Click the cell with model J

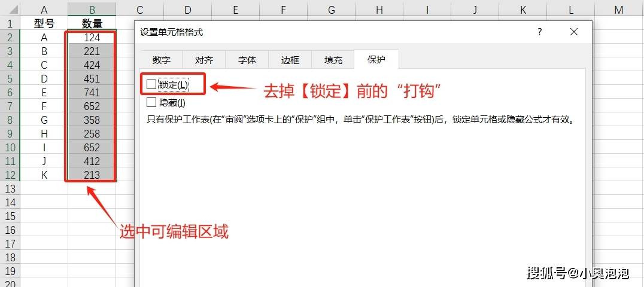44,161
